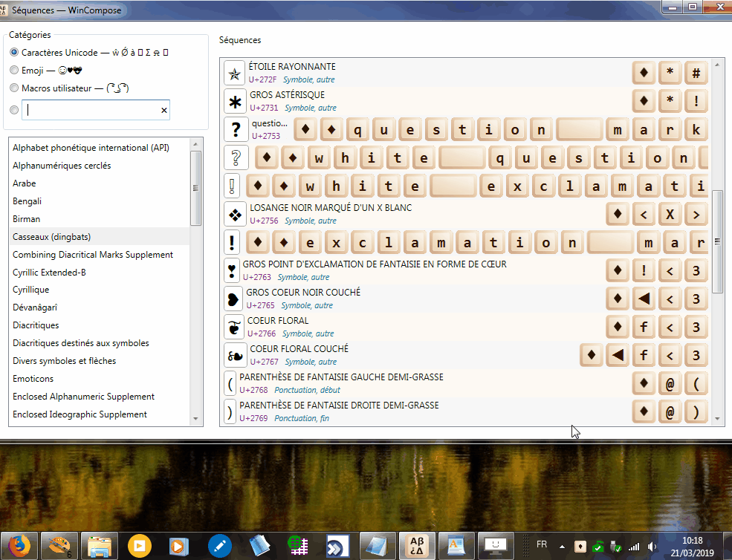
Task: Click the black diamond minus X tile
Action: click(235, 215)
